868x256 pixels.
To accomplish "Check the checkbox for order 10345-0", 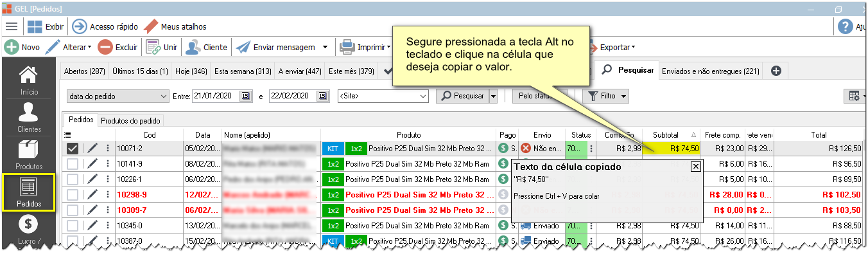I will click(73, 225).
